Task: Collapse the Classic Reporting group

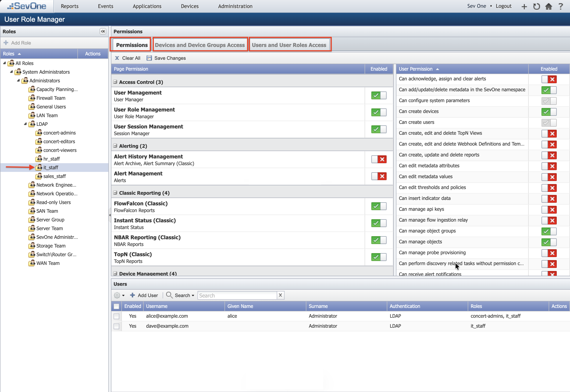Action: coord(115,193)
